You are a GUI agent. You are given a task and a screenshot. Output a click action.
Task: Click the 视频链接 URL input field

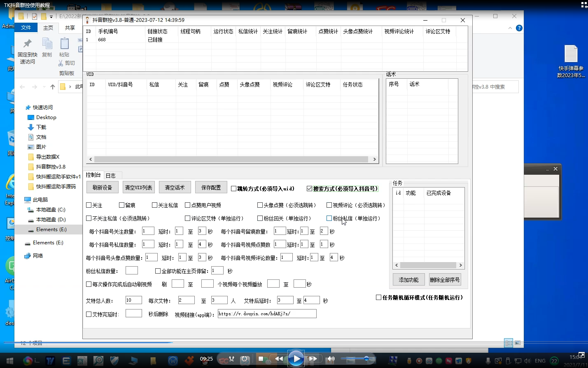click(x=267, y=314)
